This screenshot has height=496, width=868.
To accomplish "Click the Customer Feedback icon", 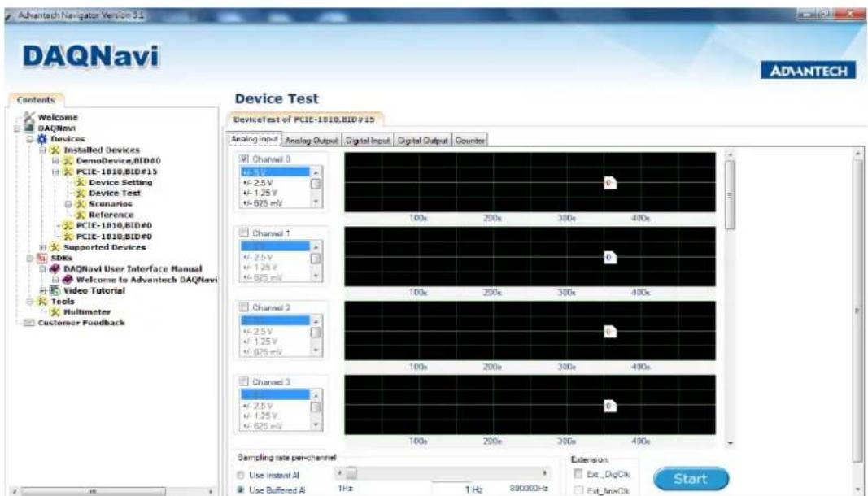I will click(28, 323).
